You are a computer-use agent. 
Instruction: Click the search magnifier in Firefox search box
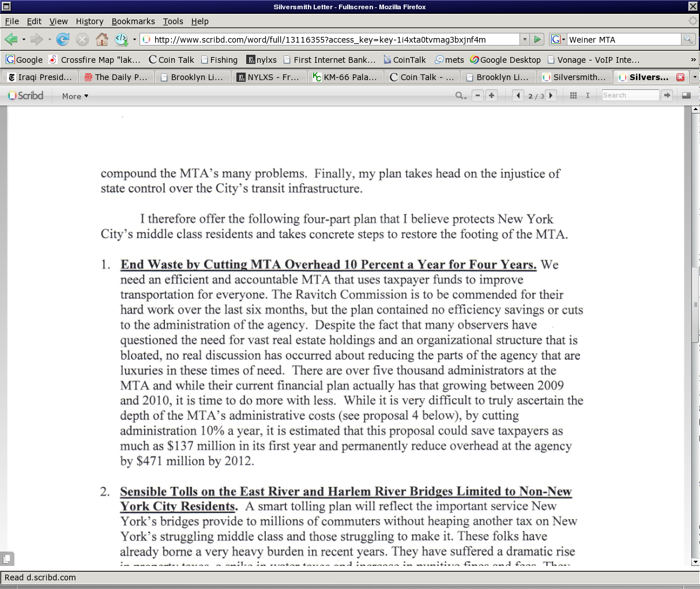point(688,39)
